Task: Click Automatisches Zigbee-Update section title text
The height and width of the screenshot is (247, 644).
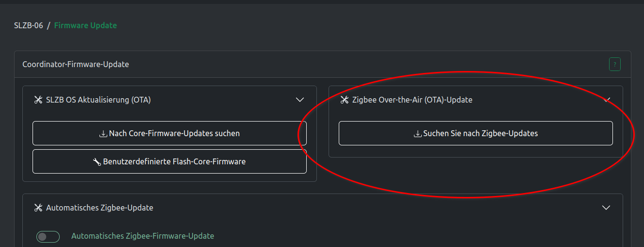Action: [99, 208]
